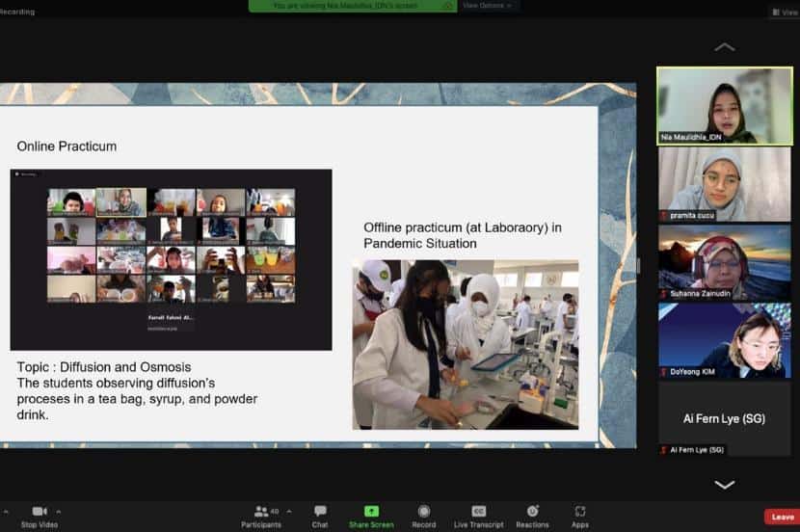Image resolution: width=800 pixels, height=532 pixels.
Task: Open the View Options dropdown
Action: (x=487, y=6)
